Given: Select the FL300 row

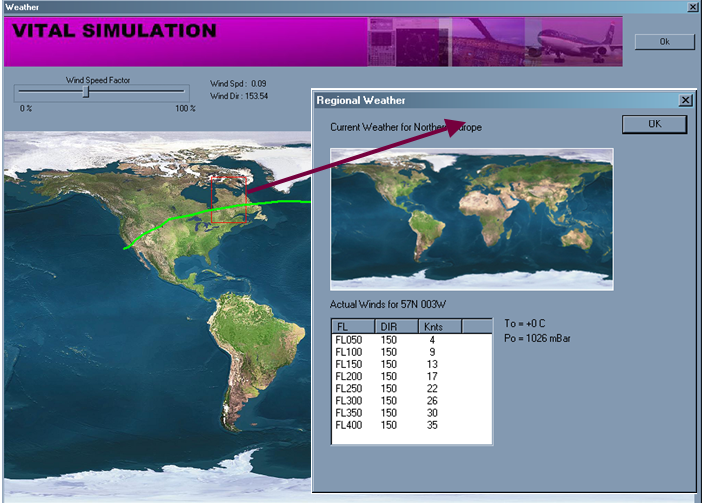Looking at the screenshot, I should [x=412, y=401].
